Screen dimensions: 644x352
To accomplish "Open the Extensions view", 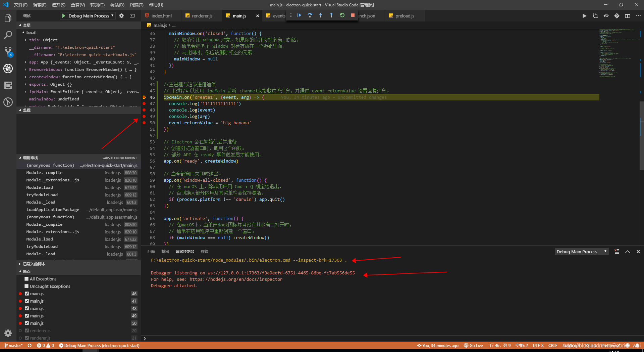I will tap(8, 85).
